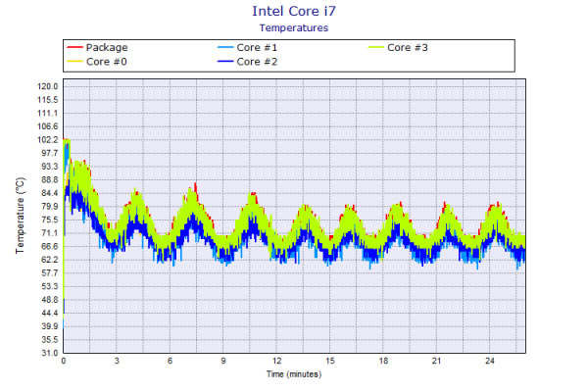Click the yellow Core #0 legend line
This screenshot has height=392, width=588.
(x=74, y=61)
